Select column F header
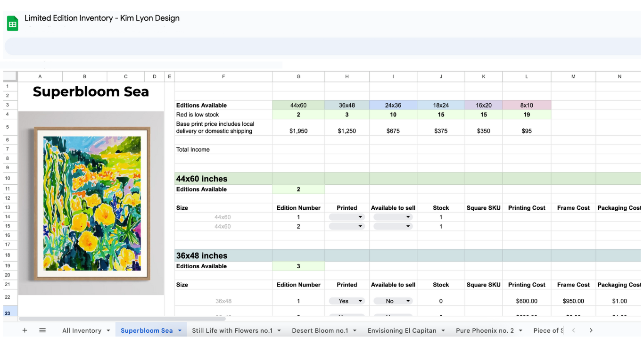The image size is (644, 362). (223, 76)
